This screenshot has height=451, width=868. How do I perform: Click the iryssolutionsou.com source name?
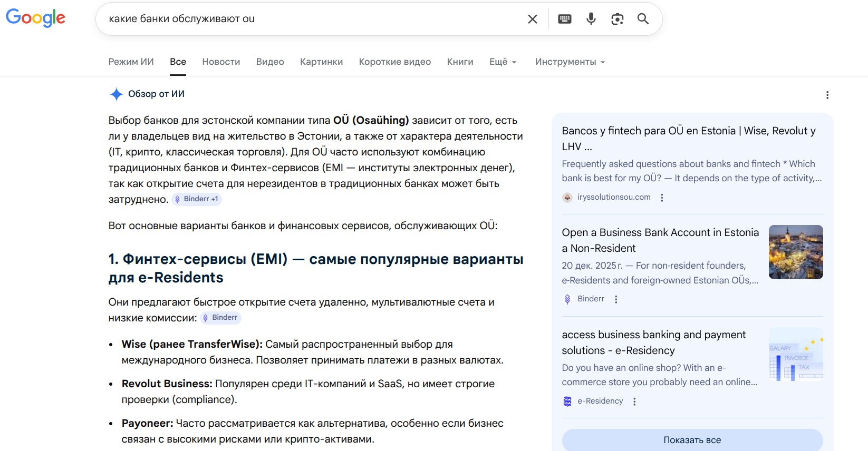point(614,197)
